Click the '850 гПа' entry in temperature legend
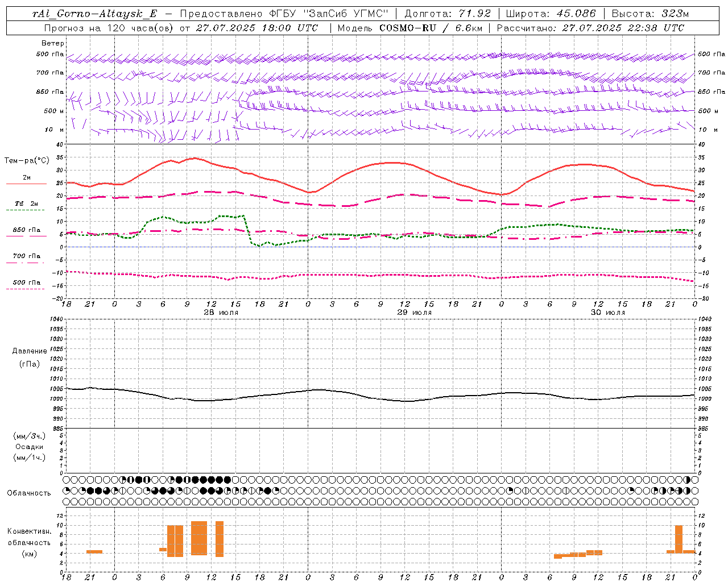Image resolution: width=728 pixels, height=582 pixels. (x=27, y=230)
